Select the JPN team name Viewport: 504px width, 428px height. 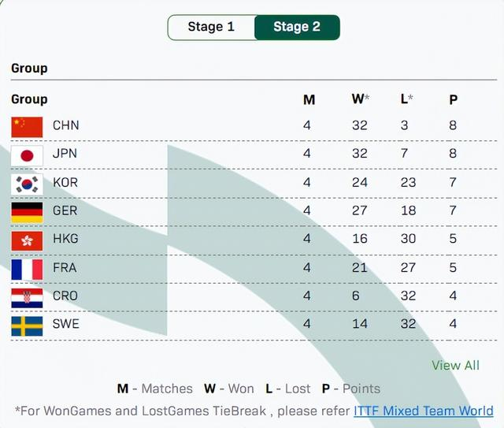pyautogui.click(x=65, y=154)
